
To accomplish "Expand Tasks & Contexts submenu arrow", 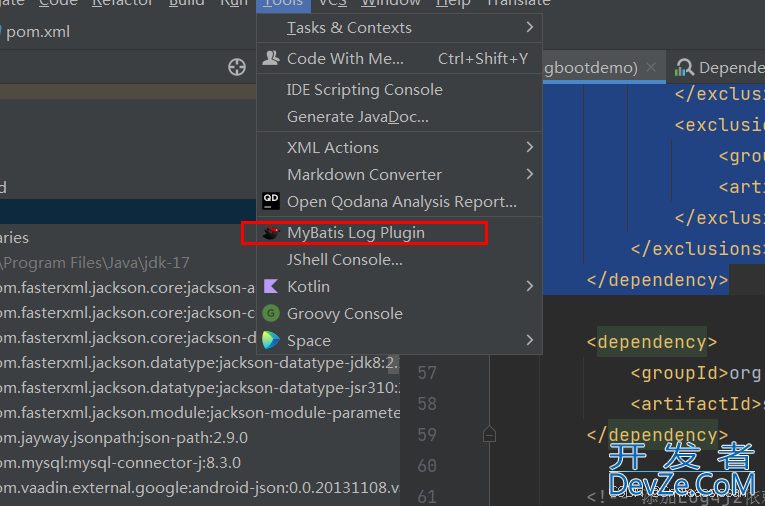I will point(530,27).
